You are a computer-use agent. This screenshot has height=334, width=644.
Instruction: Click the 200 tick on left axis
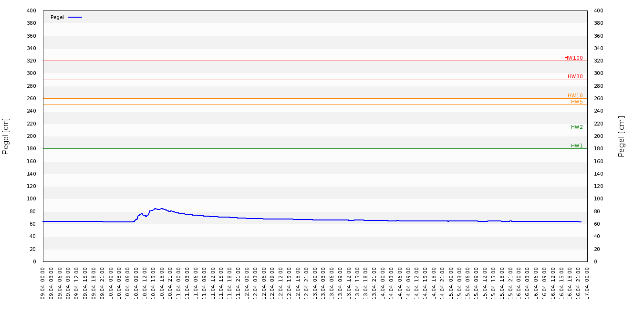tap(31, 136)
